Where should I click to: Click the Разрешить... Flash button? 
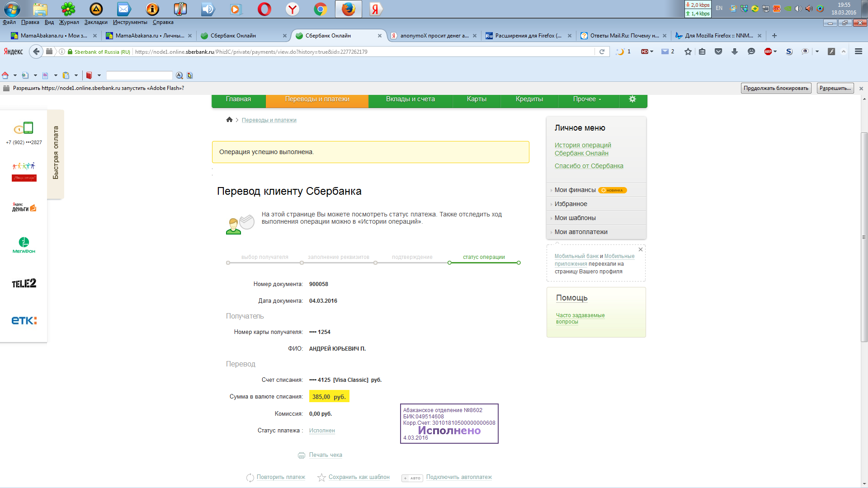(x=835, y=88)
